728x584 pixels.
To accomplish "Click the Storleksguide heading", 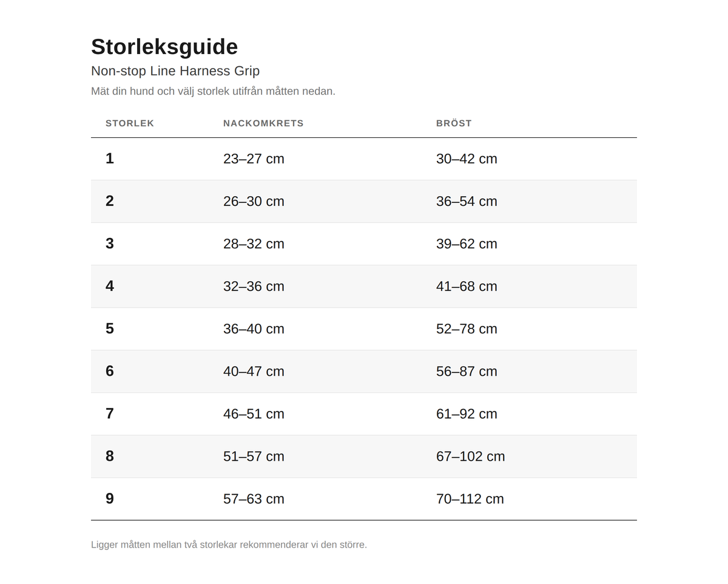I will coord(164,47).
